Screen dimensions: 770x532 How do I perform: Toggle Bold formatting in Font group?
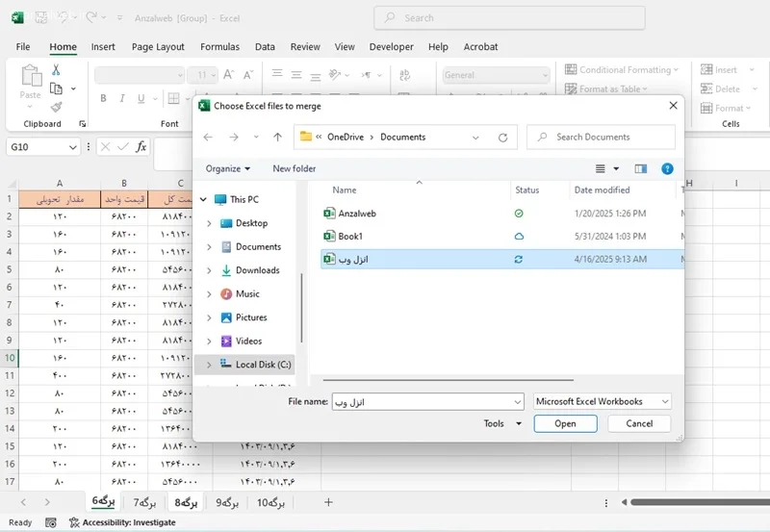point(103,98)
